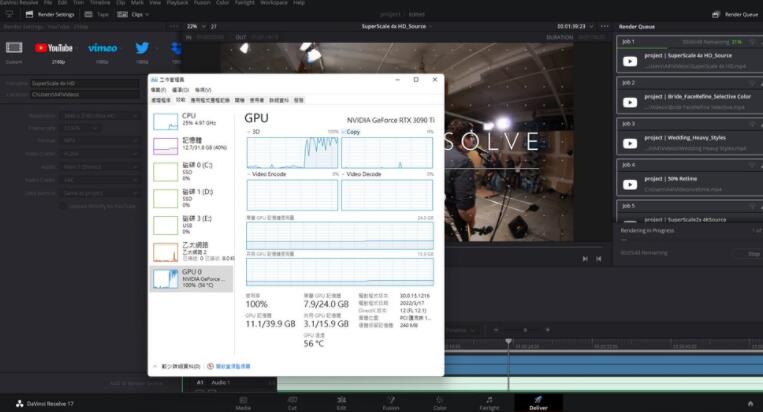The image size is (763, 412).
Task: Click the timeline playhead marker
Action: (509, 343)
